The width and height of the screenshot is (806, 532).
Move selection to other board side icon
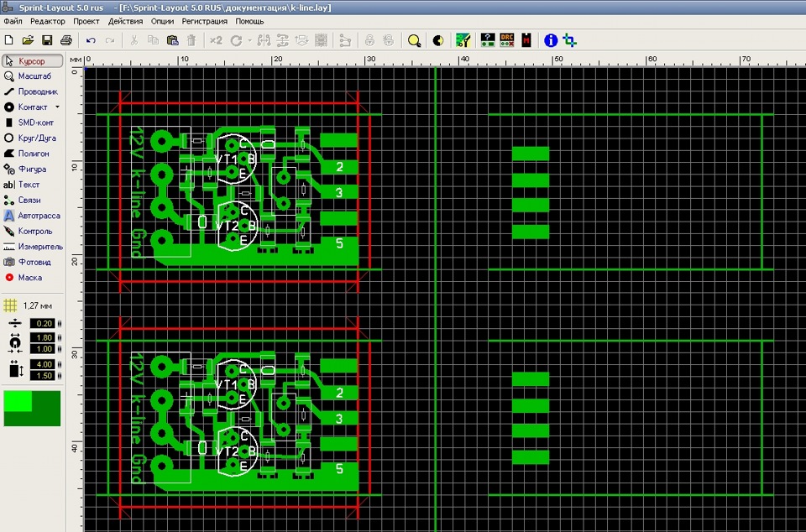pos(301,40)
